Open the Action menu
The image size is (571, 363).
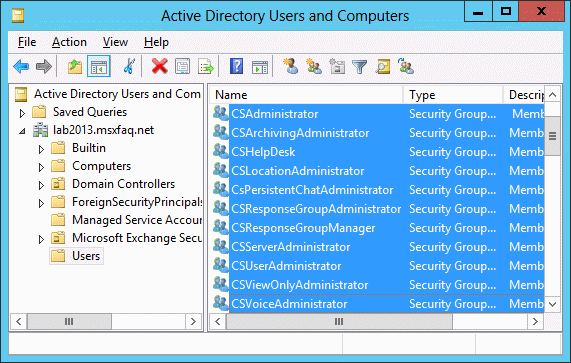coord(69,42)
